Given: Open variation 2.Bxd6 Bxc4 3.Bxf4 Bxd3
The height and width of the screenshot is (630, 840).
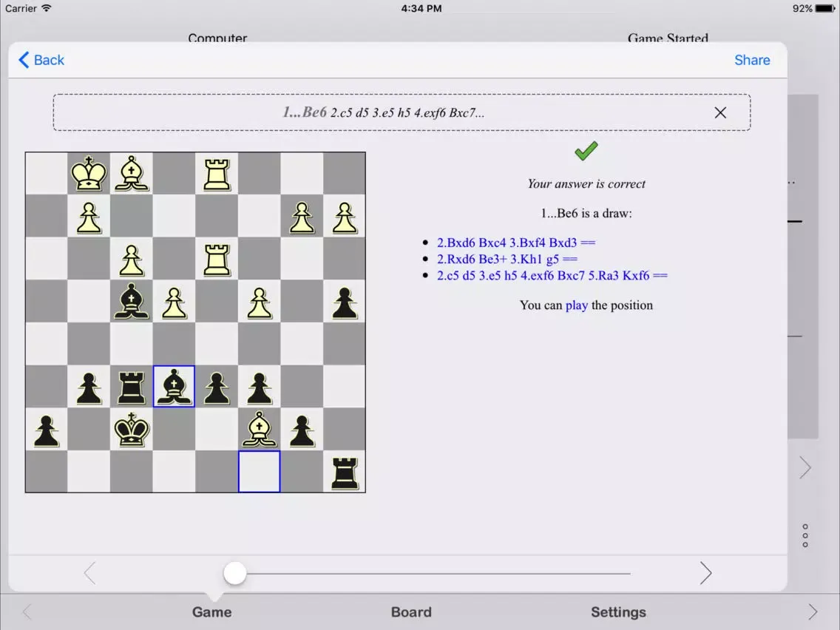Looking at the screenshot, I should [x=515, y=243].
